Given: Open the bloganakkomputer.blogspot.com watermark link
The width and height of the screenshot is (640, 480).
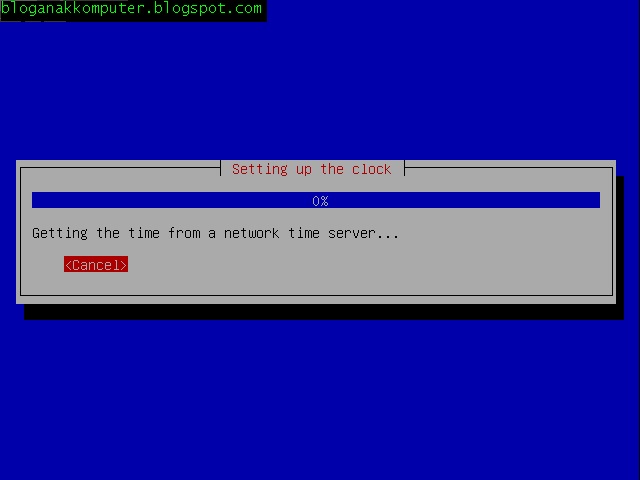Looking at the screenshot, I should click(x=132, y=9).
